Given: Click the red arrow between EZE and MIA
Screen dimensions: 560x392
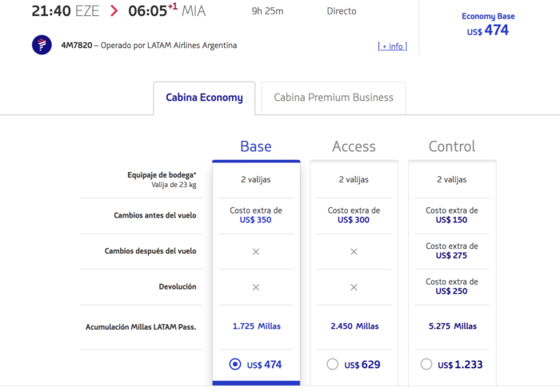Looking at the screenshot, I should 114,10.
